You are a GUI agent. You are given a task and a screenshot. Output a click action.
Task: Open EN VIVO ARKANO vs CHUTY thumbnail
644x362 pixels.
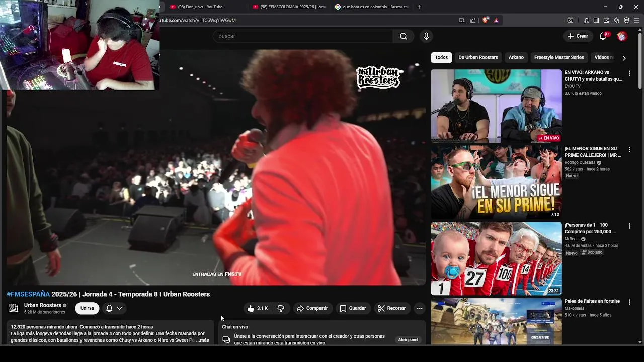(496, 106)
